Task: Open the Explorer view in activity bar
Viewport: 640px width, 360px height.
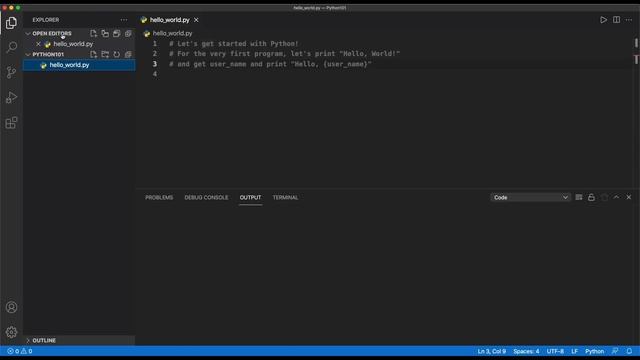Action: 11,23
